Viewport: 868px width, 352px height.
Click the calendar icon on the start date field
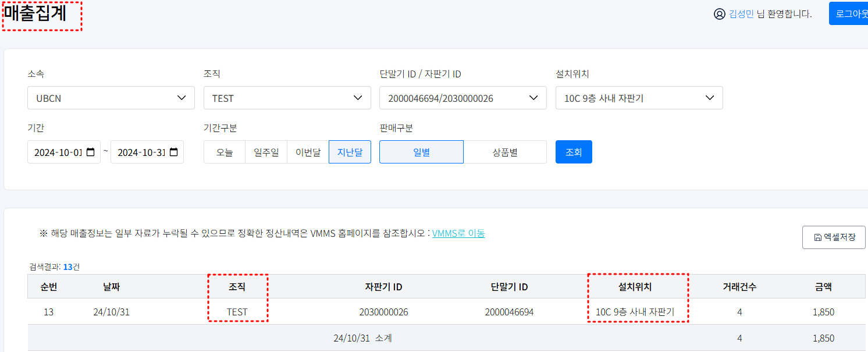pyautogui.click(x=90, y=152)
